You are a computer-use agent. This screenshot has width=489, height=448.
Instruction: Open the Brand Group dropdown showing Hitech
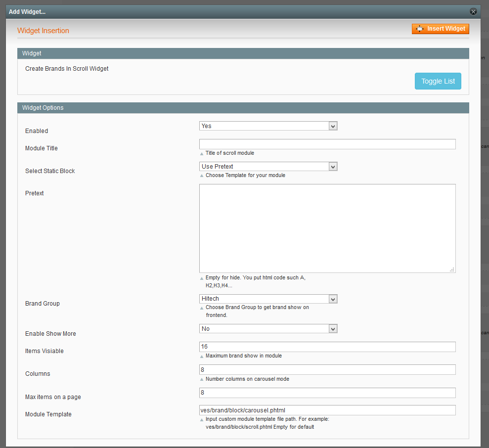pos(268,299)
